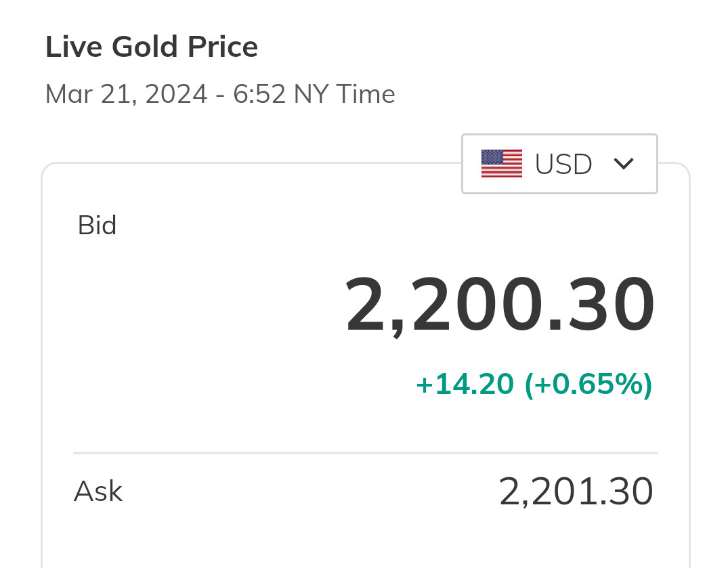Select the 2,201.30 ask price
728x568 pixels.
point(576,491)
